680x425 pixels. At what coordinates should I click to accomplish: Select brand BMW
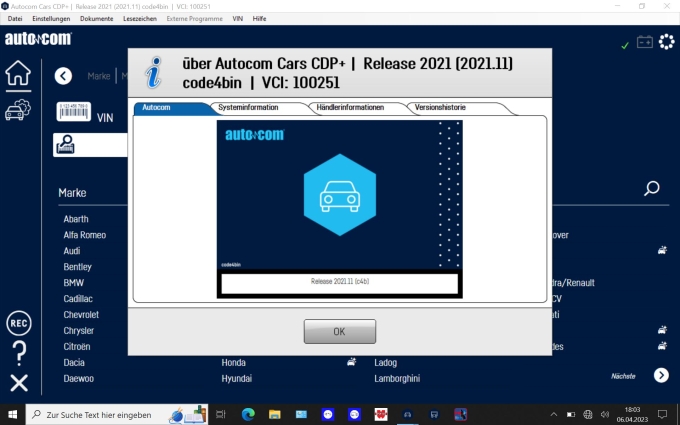[x=73, y=283]
